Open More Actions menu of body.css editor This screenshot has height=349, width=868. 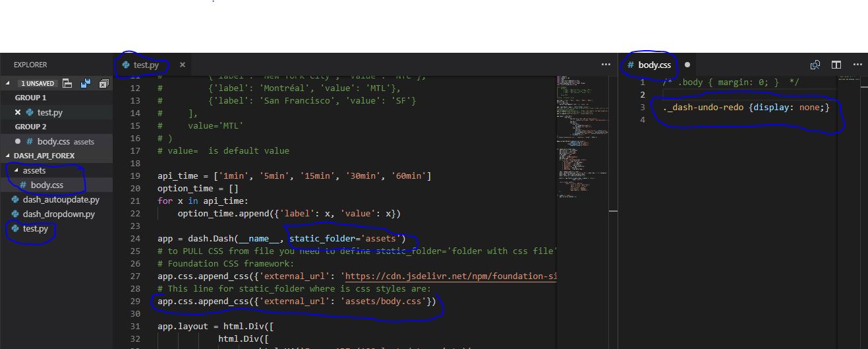click(x=857, y=65)
